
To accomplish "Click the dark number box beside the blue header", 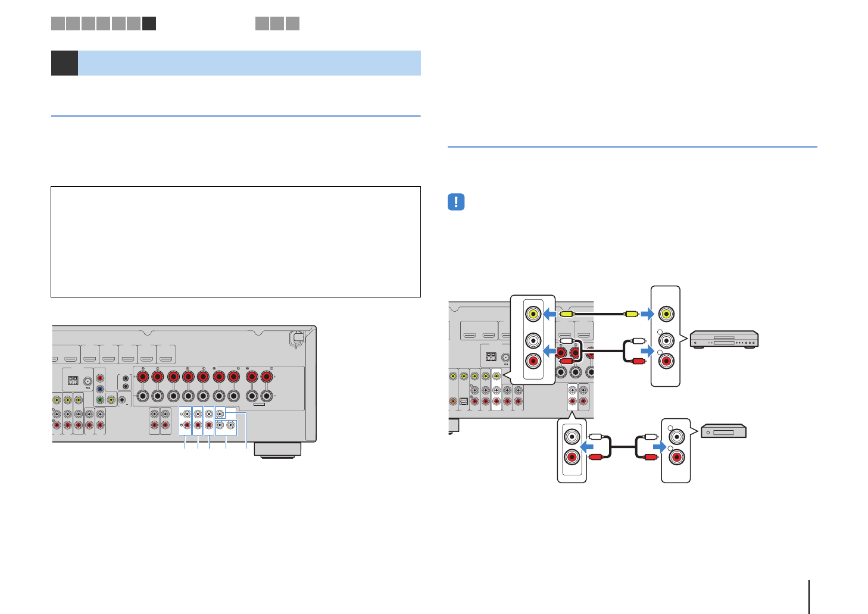I will point(64,63).
